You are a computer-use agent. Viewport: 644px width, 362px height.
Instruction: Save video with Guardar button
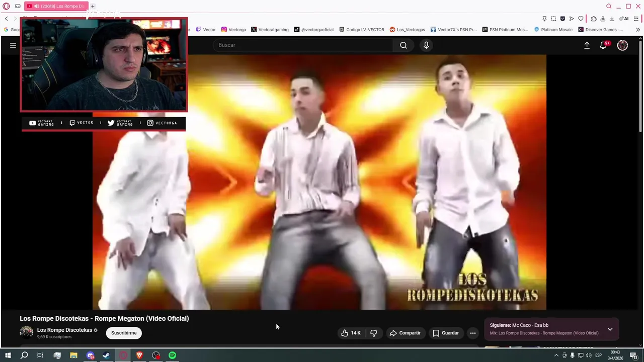coord(446,333)
